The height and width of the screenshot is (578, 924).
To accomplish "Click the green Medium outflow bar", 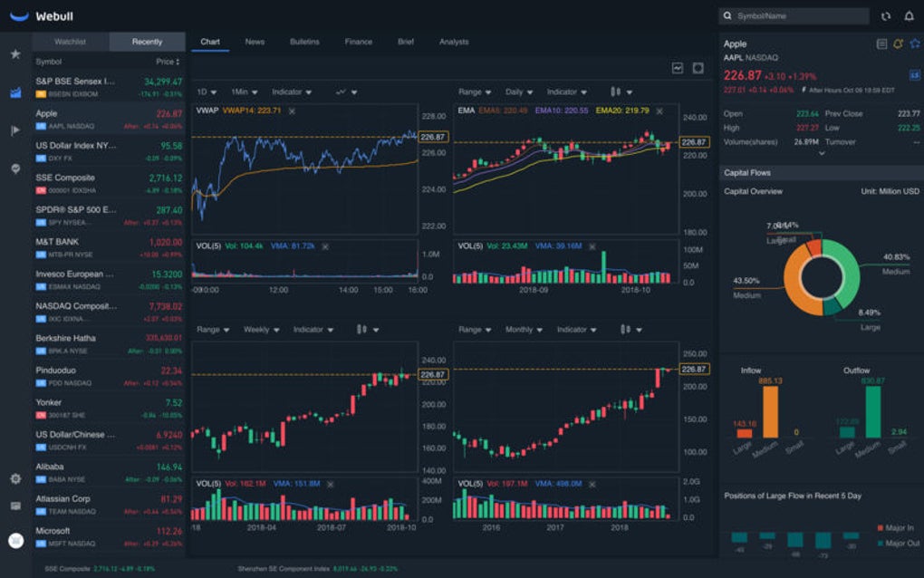I will (x=872, y=412).
